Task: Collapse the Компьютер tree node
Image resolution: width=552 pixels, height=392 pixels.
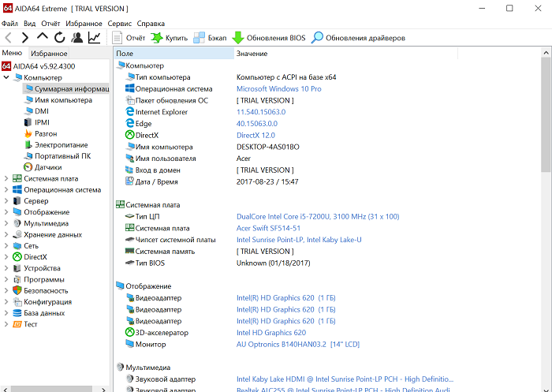Action: point(6,77)
